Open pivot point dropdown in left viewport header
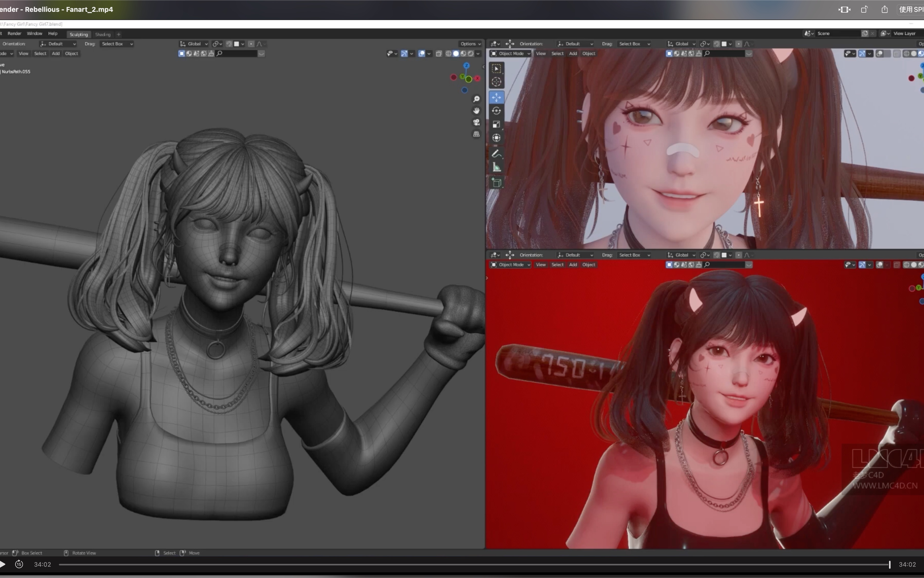 (217, 44)
